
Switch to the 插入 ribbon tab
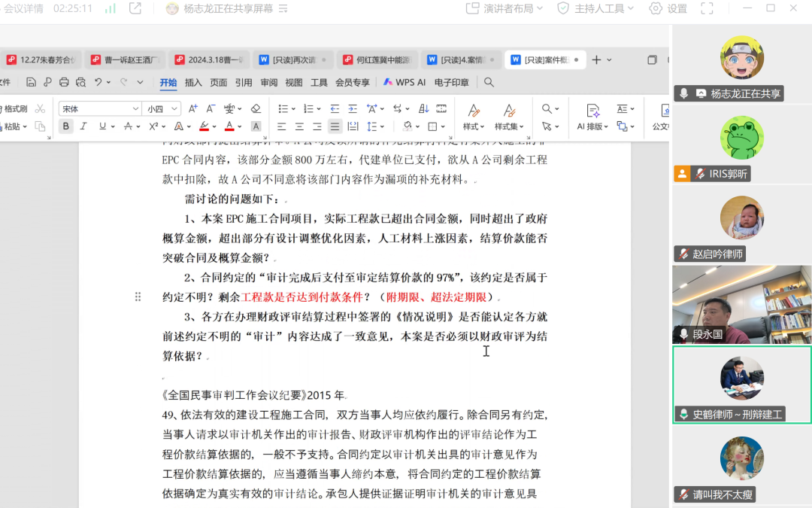pos(193,82)
